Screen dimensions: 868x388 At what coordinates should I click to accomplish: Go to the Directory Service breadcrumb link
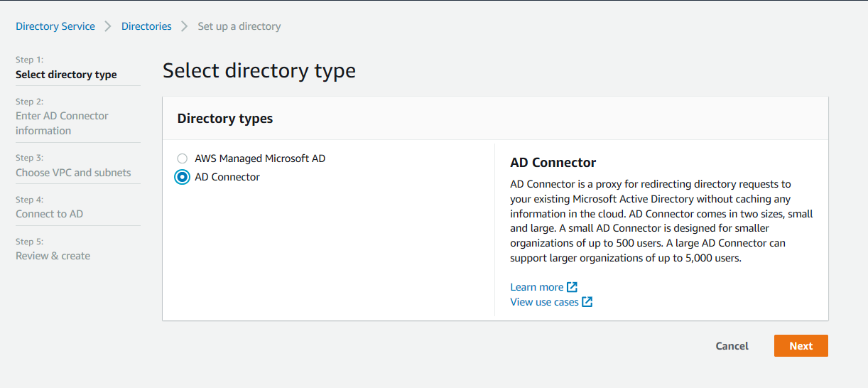point(55,26)
